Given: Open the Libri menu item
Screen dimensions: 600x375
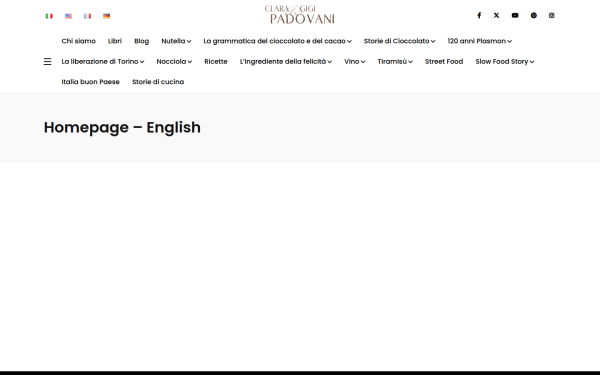Looking at the screenshot, I should click(115, 41).
